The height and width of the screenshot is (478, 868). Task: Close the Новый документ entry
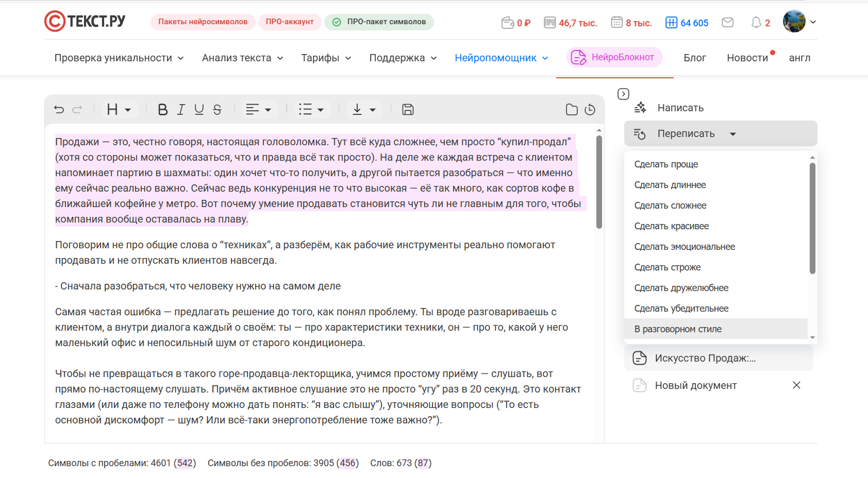coord(796,385)
